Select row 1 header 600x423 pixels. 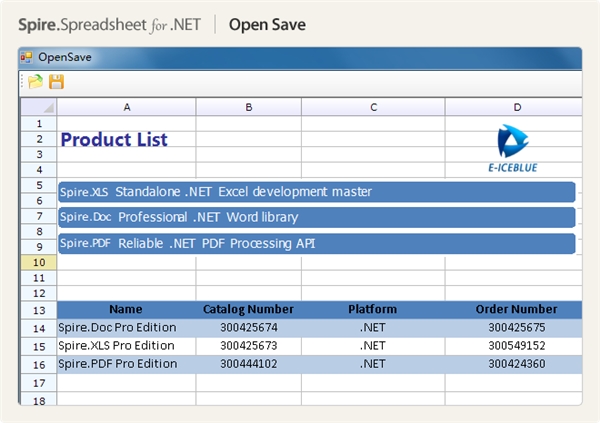(x=39, y=124)
